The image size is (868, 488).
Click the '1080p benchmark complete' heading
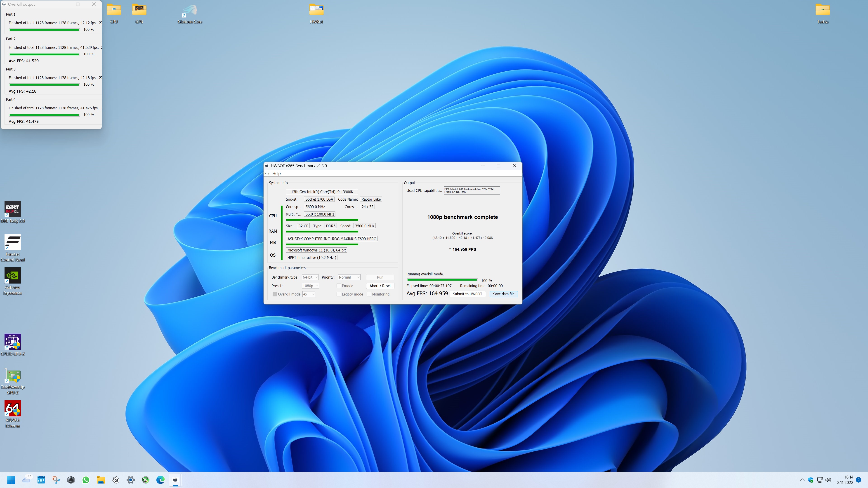(x=462, y=217)
